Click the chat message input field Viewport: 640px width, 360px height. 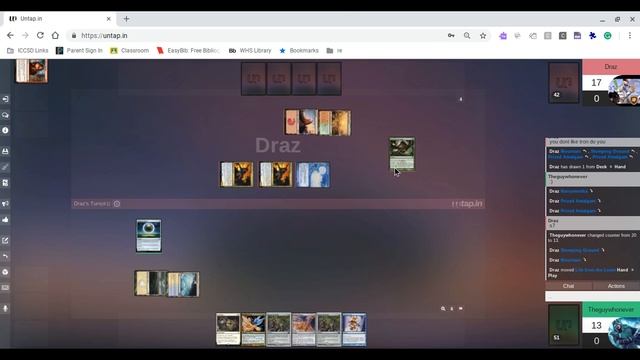[593, 296]
